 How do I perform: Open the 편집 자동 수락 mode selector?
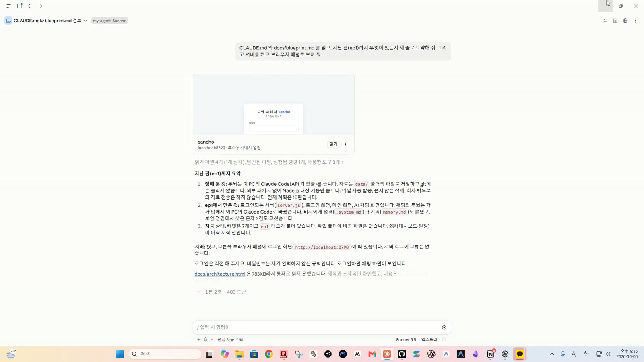click(230, 340)
